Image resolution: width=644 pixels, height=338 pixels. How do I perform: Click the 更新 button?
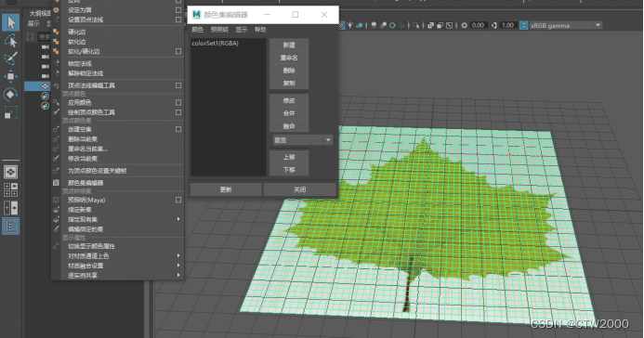tap(226, 189)
